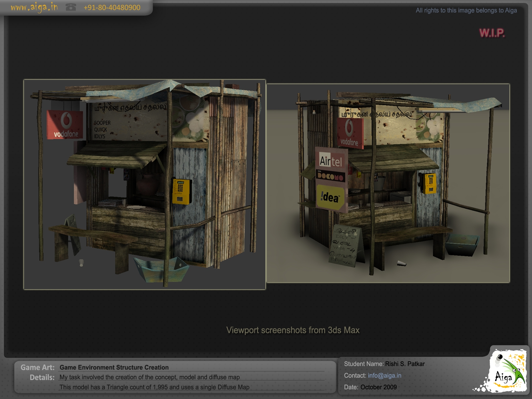
Task: Select the phone number +91-80-40480900
Action: point(112,8)
